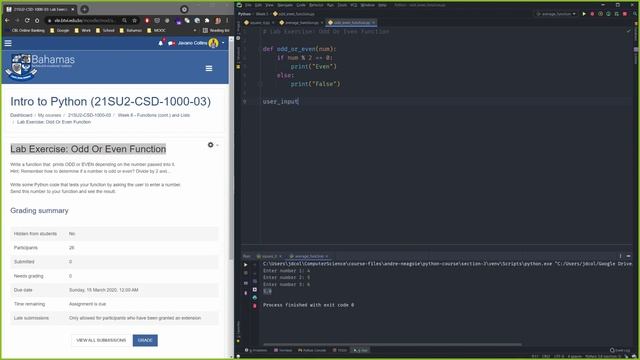This screenshot has width=640, height=360.
Task: Click on the user_input line in the editor
Action: click(281, 101)
